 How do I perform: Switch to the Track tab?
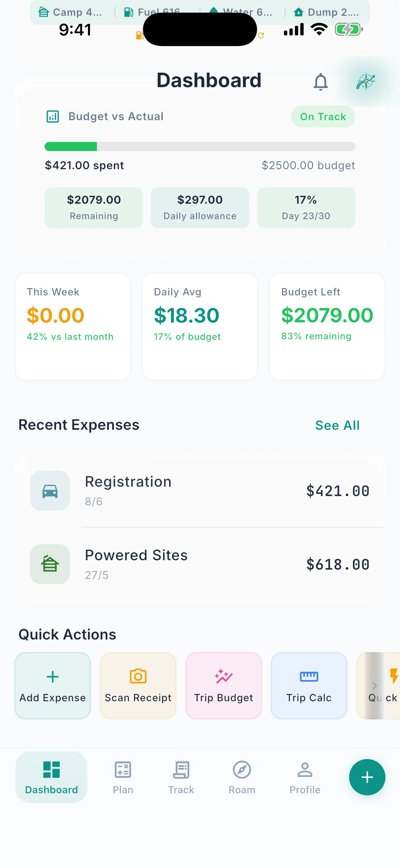tap(181, 777)
